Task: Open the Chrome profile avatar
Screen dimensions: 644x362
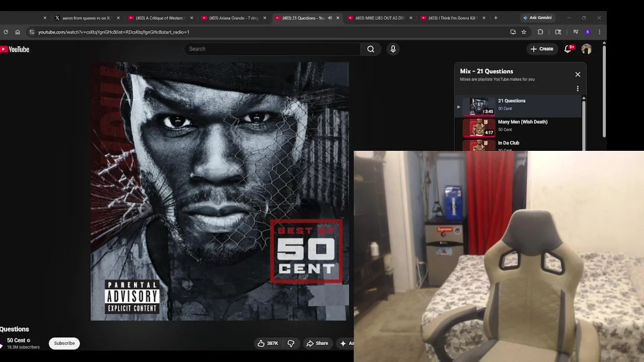Action: click(x=587, y=32)
